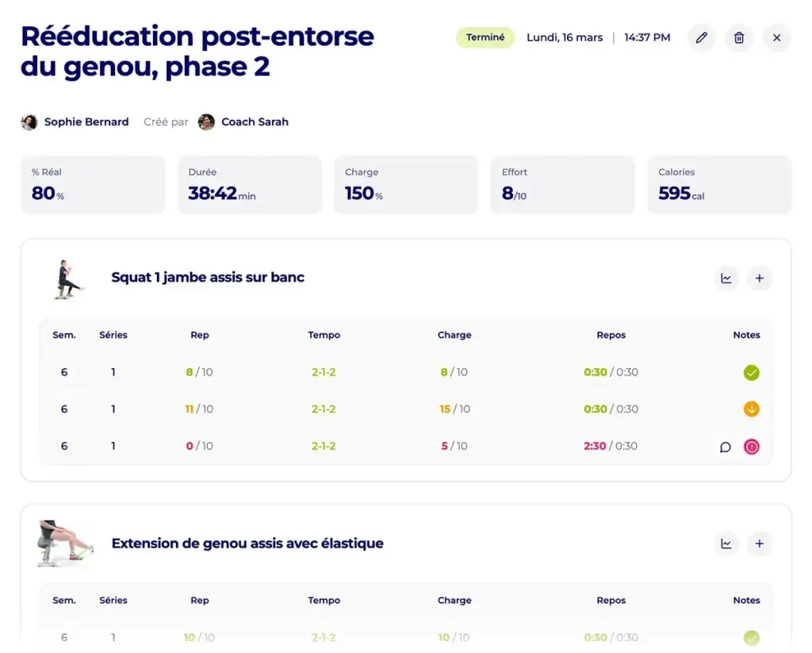Delete session with the trash icon
The width and height of the screenshot is (812, 653).
click(x=739, y=38)
